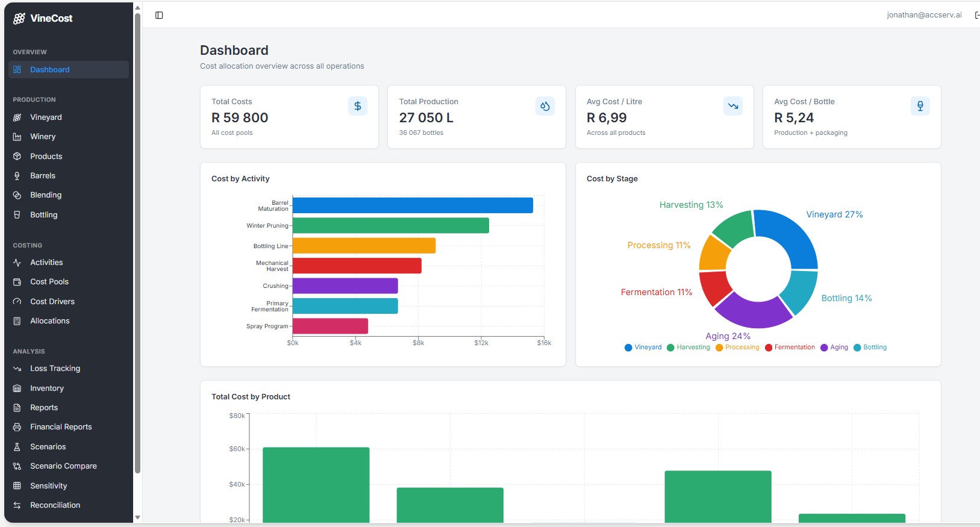Image resolution: width=980 pixels, height=527 pixels.
Task: Click the Reconciliation arrows icon
Action: 17,505
